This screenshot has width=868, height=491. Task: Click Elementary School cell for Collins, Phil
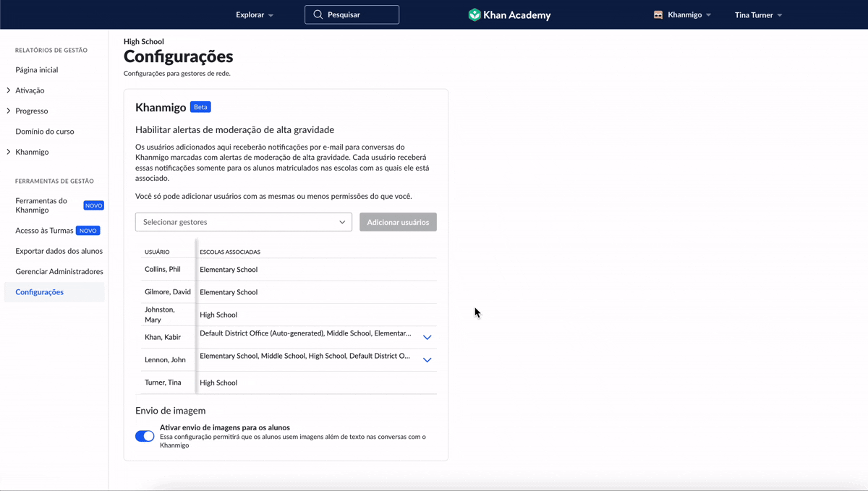click(x=229, y=269)
